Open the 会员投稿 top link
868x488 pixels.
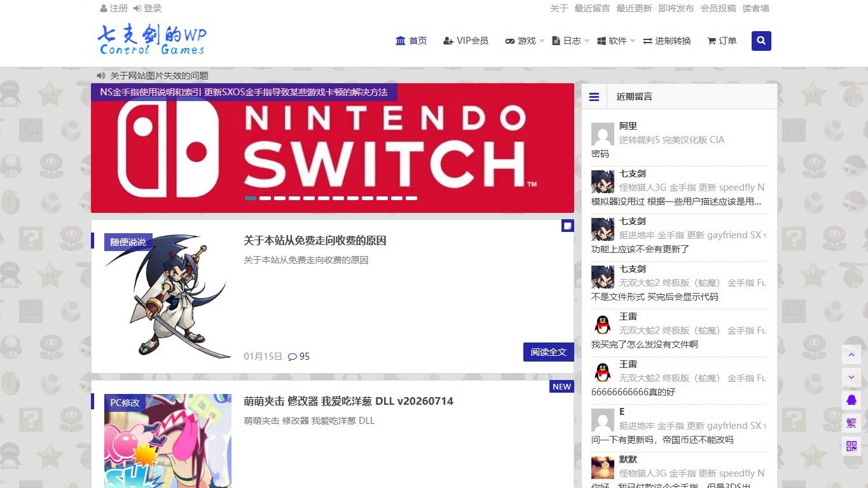point(718,8)
